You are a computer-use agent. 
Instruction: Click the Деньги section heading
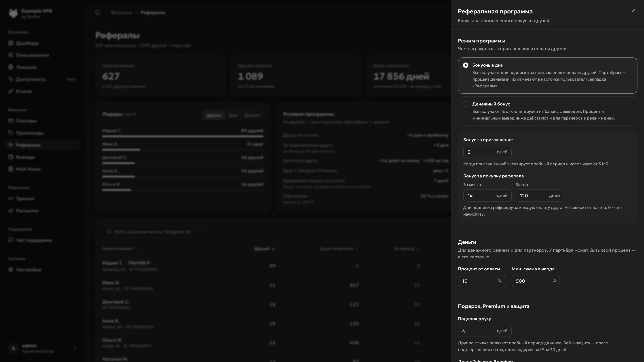pyautogui.click(x=467, y=242)
